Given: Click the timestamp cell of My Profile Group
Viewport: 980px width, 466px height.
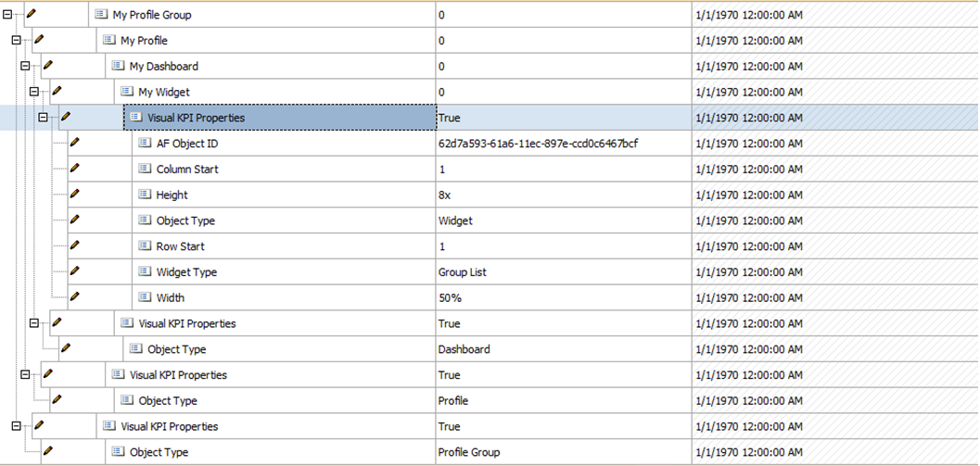Looking at the screenshot, I should 748,15.
